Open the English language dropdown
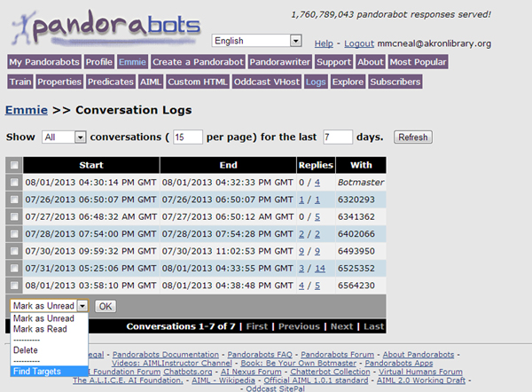The image size is (532, 392). pos(256,41)
